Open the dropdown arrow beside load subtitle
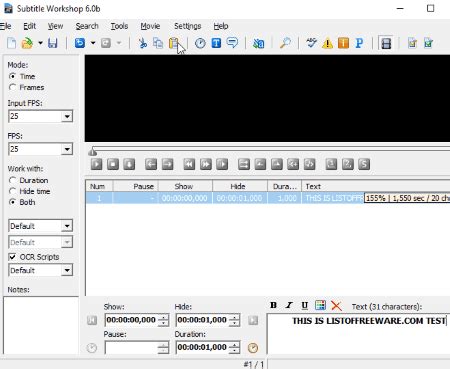The image size is (450, 369). tap(40, 43)
